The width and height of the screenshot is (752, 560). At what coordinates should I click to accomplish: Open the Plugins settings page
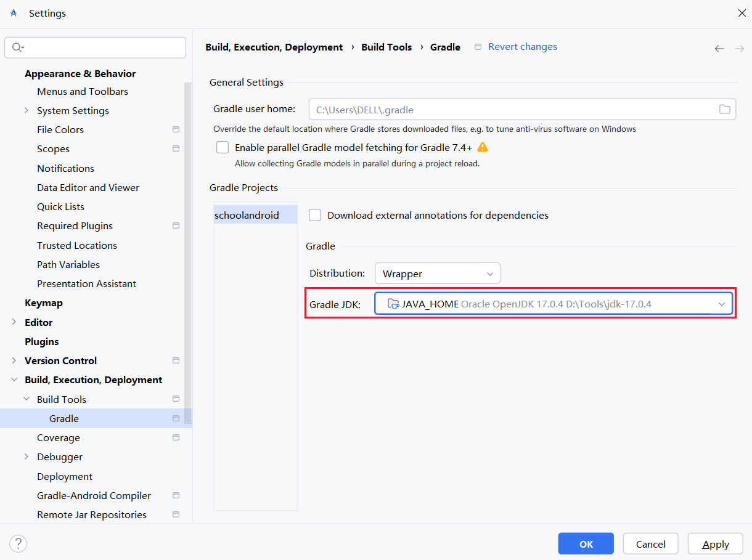tap(42, 341)
